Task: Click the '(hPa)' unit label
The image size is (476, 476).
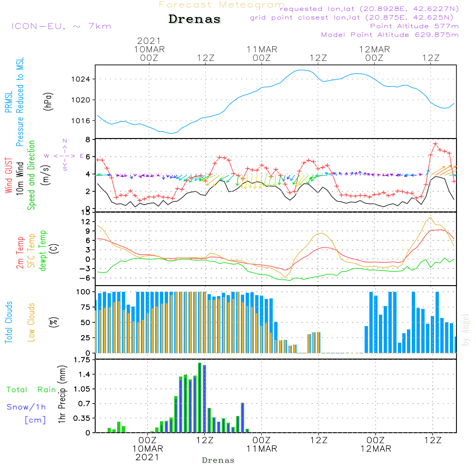Action: (48, 101)
